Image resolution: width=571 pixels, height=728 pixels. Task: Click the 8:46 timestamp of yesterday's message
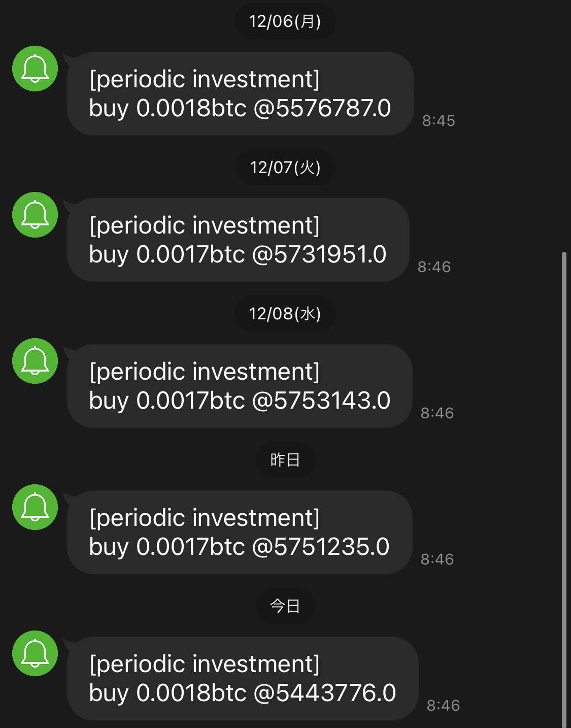437,559
